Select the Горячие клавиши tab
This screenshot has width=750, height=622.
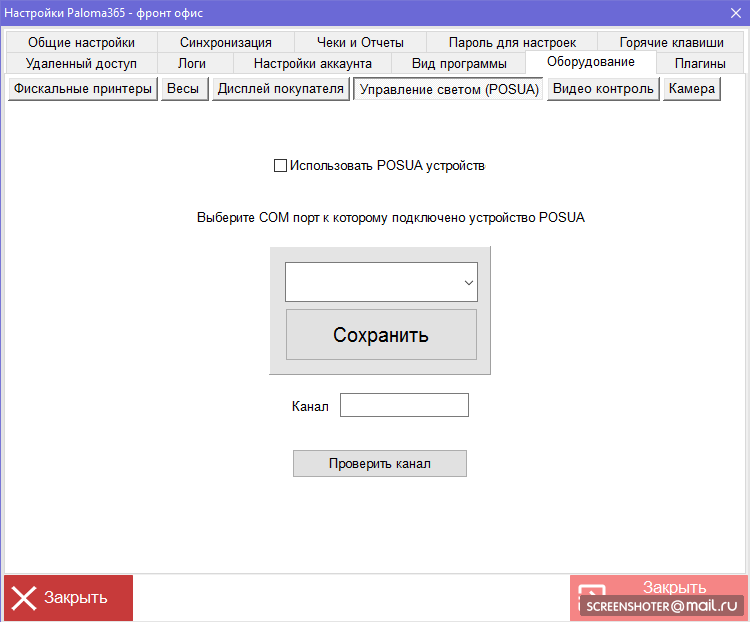(671, 42)
